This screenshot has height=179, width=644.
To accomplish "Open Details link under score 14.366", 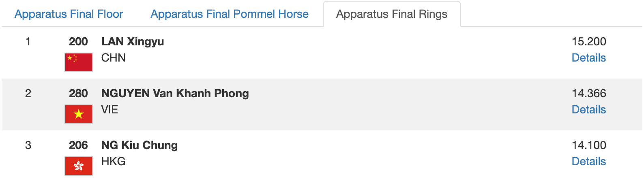I will click(588, 109).
